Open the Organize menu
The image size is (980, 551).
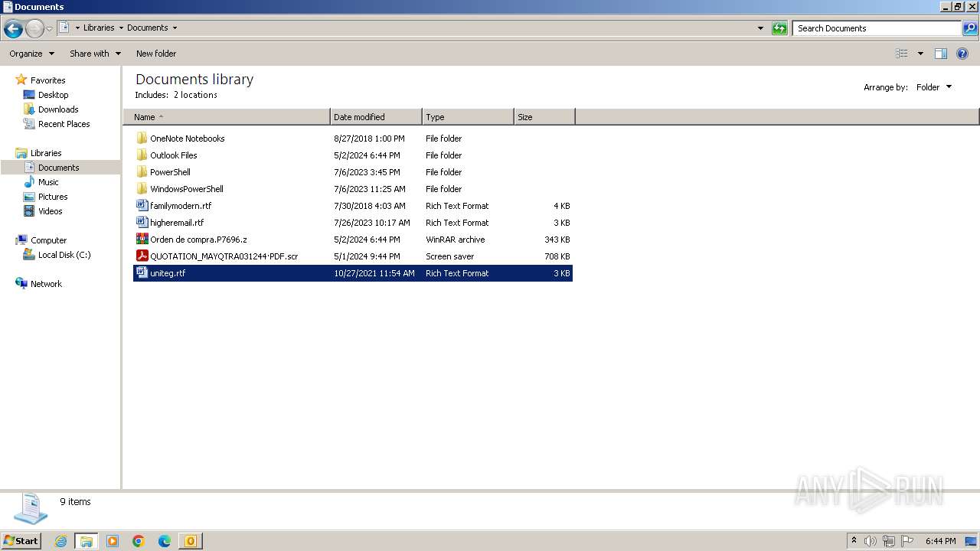tap(31, 54)
